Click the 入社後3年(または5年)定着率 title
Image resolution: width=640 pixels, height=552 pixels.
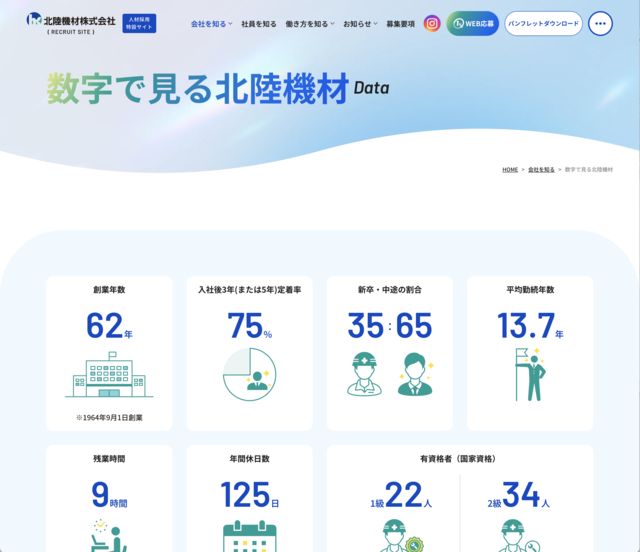[x=249, y=289]
